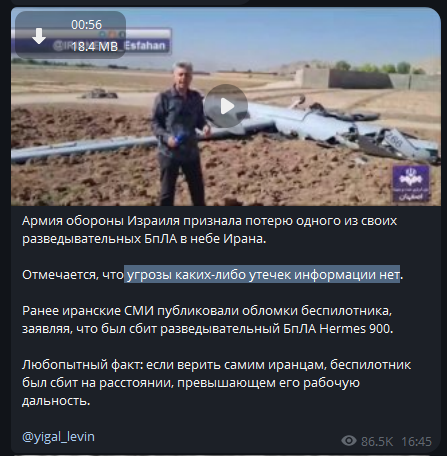The height and width of the screenshot is (456, 447).
Task: Click the word Отмечается
Action: (60, 275)
